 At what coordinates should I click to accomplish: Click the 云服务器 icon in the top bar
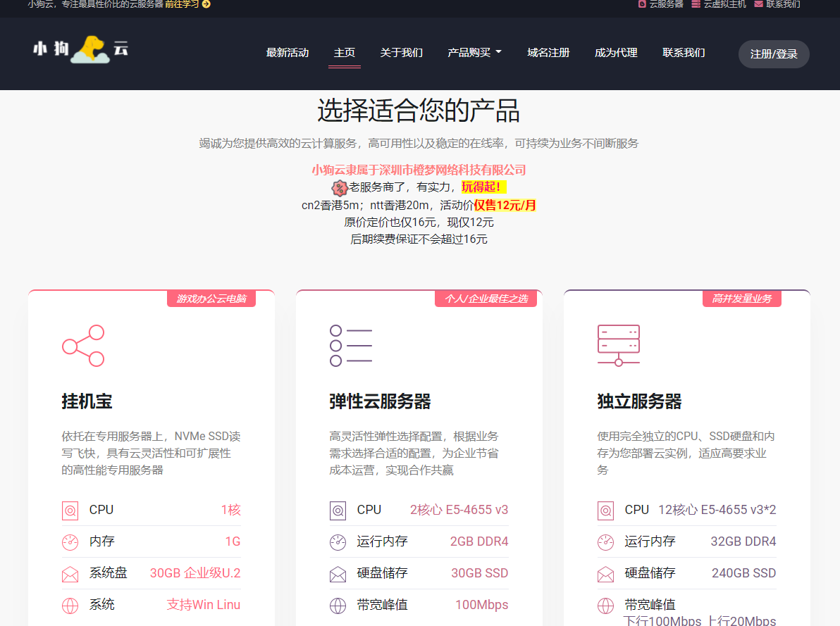point(642,4)
